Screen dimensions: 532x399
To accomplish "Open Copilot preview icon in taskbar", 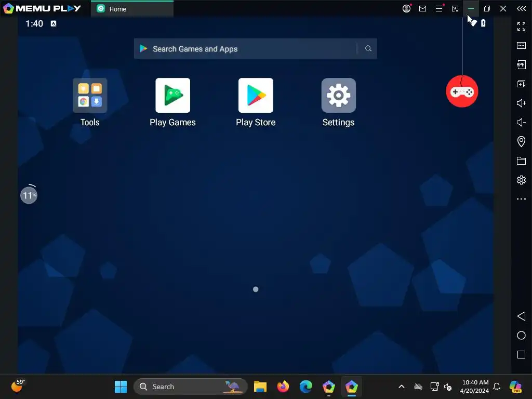I will (515, 387).
